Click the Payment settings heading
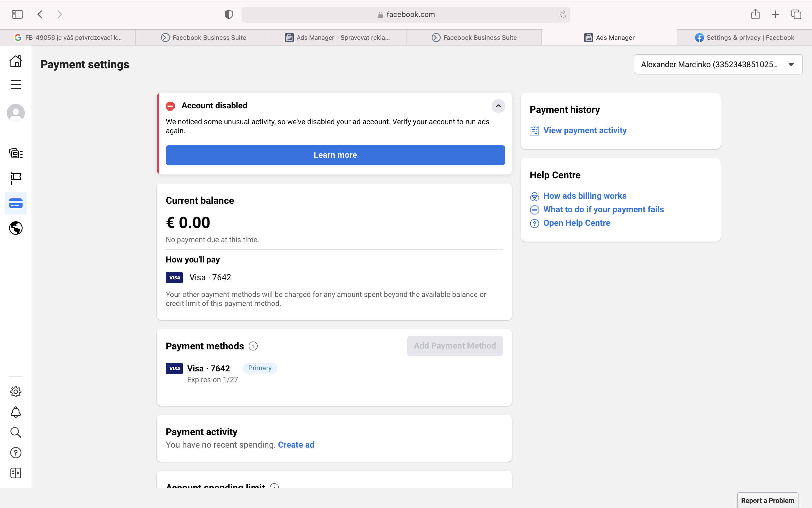 pos(85,65)
